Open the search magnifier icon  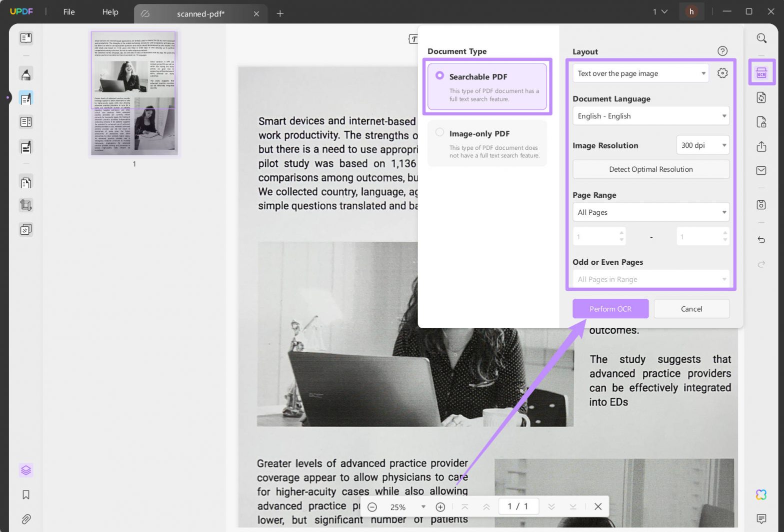761,38
